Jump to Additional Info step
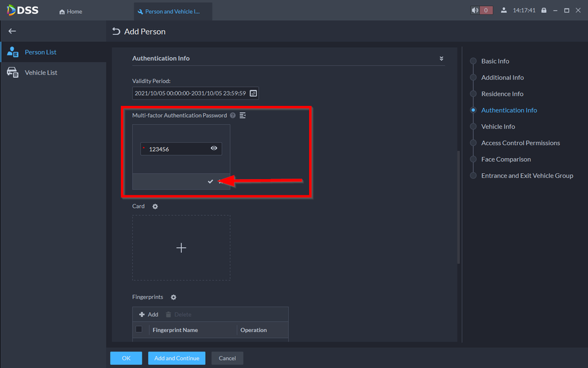 (502, 78)
